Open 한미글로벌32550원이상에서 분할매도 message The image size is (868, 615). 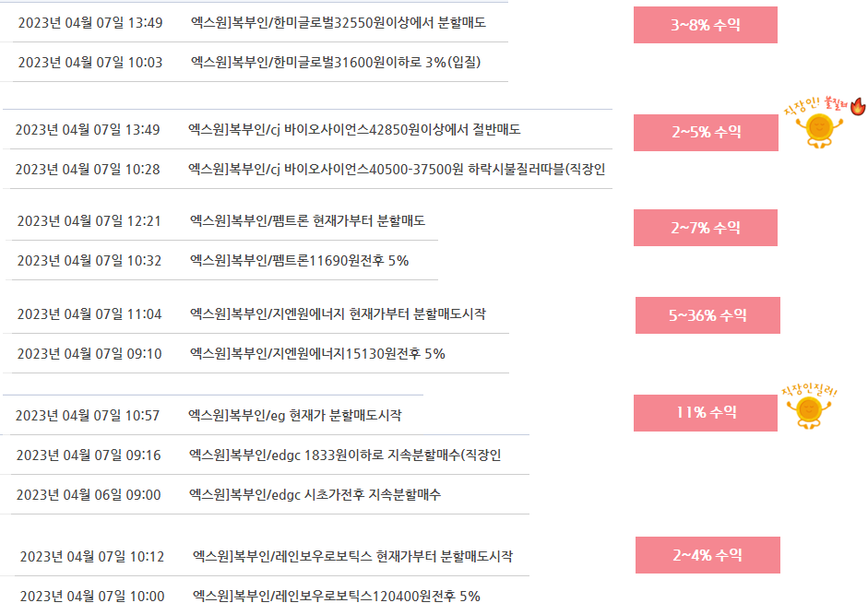(x=339, y=23)
